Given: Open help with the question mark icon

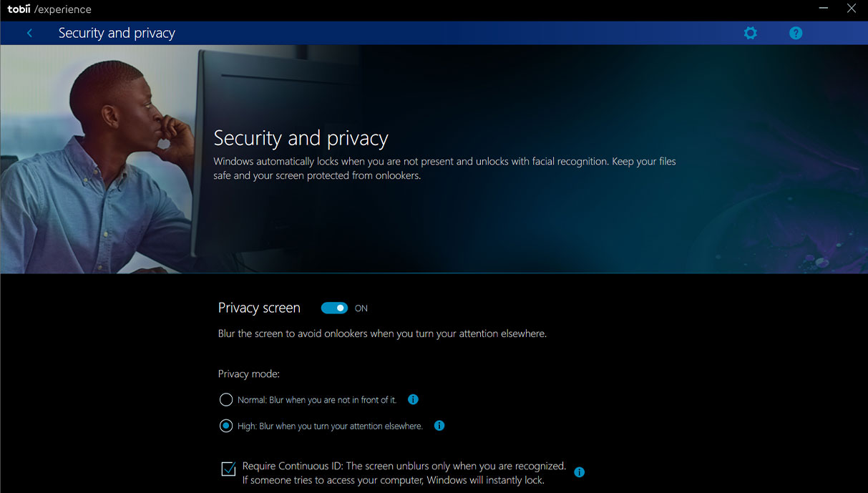Looking at the screenshot, I should 796,33.
